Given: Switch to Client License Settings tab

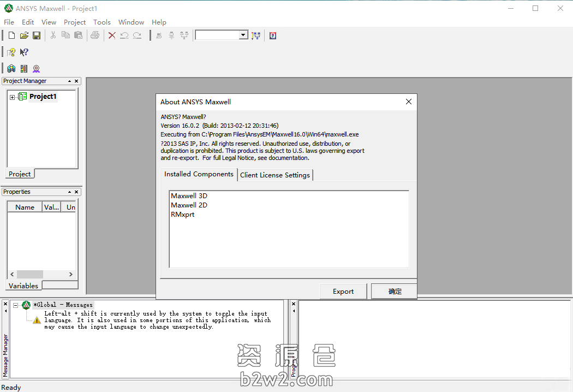Looking at the screenshot, I should 275,175.
